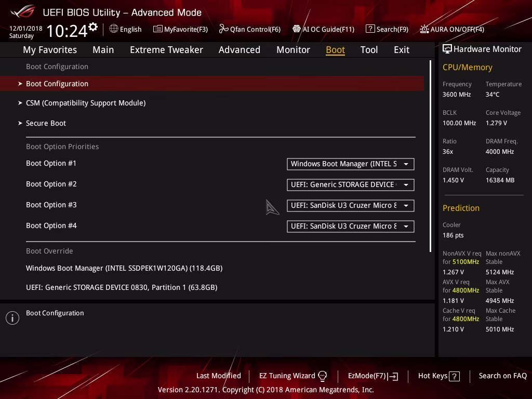The height and width of the screenshot is (399, 532).
Task: Click the 16384 MB capacity value
Action: pyautogui.click(x=500, y=180)
